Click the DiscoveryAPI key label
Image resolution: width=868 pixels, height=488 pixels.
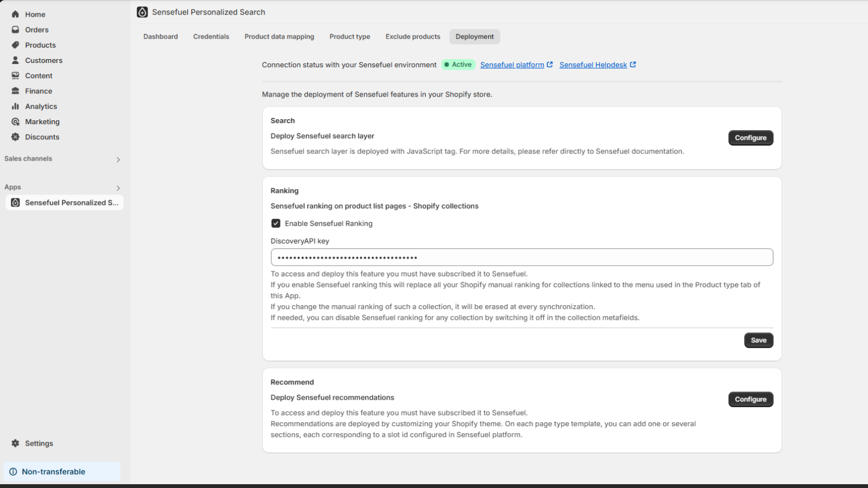[300, 241]
